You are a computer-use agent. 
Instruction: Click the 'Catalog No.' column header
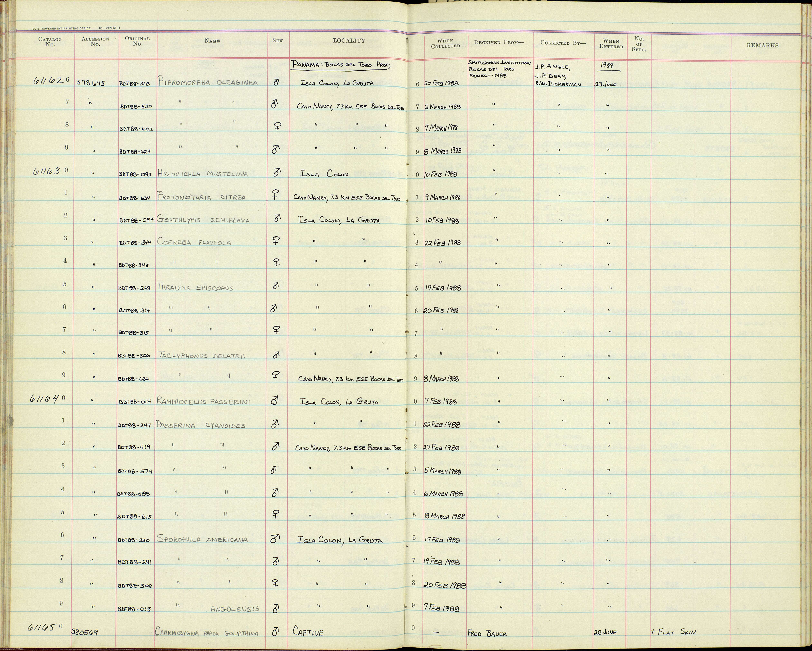(50, 42)
